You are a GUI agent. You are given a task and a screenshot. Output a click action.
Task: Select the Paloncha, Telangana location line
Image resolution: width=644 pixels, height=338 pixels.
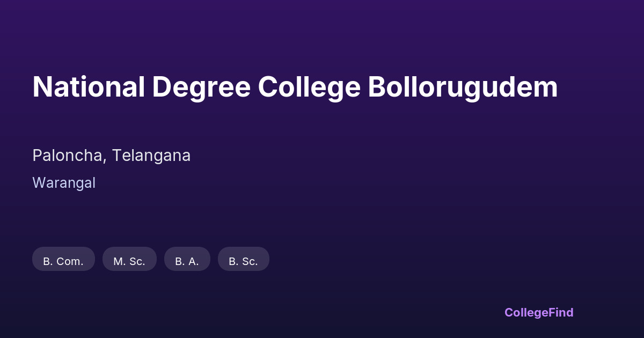point(111,156)
